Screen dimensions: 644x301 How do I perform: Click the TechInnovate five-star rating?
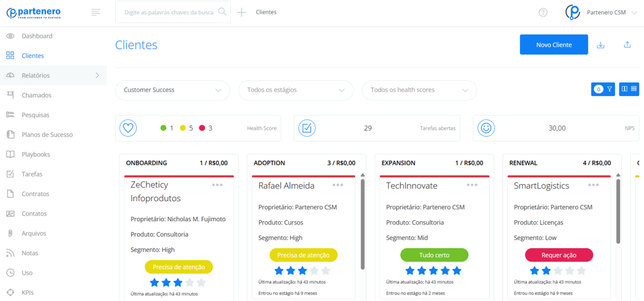[x=434, y=271]
